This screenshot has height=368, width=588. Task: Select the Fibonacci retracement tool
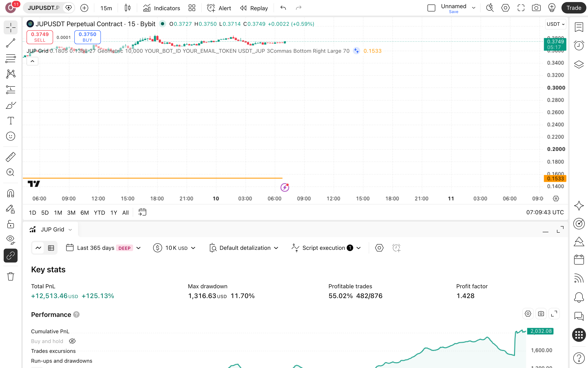pyautogui.click(x=10, y=58)
